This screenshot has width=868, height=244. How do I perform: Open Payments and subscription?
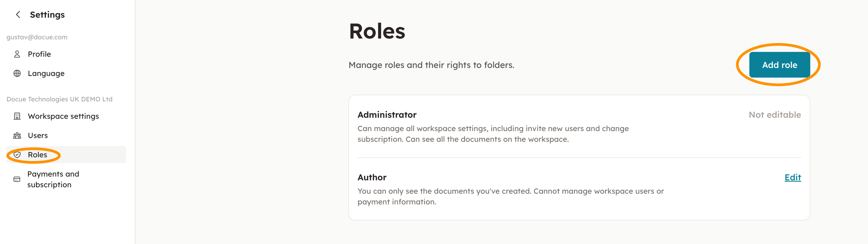(x=53, y=179)
